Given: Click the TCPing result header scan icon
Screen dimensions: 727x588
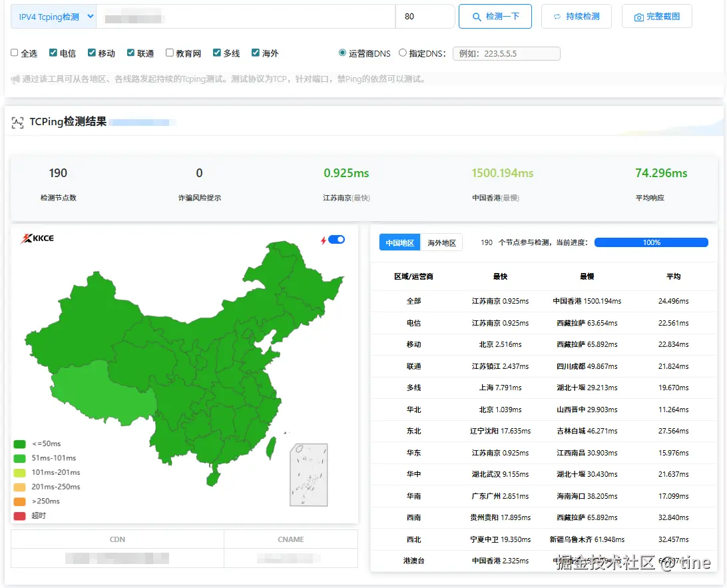Looking at the screenshot, I should click(17, 123).
